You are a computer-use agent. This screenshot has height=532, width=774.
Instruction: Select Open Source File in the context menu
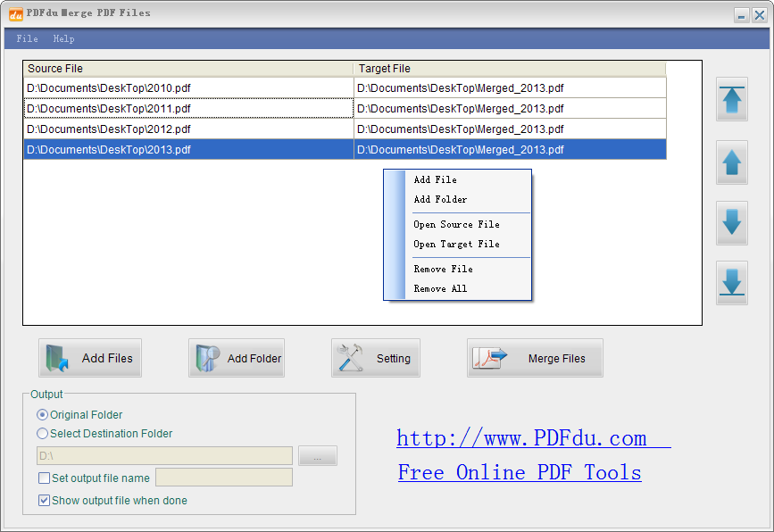click(458, 224)
